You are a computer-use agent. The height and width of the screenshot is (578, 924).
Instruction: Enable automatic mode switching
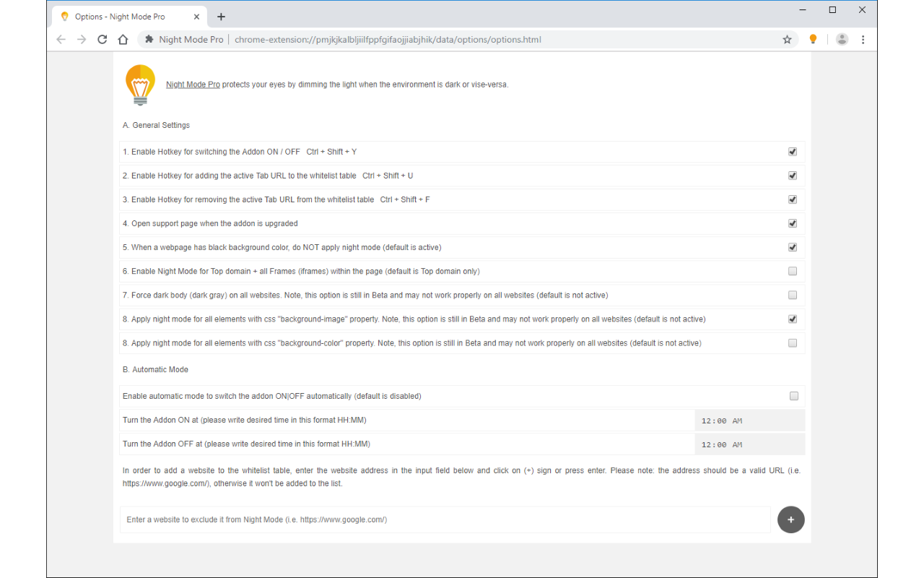(x=793, y=396)
